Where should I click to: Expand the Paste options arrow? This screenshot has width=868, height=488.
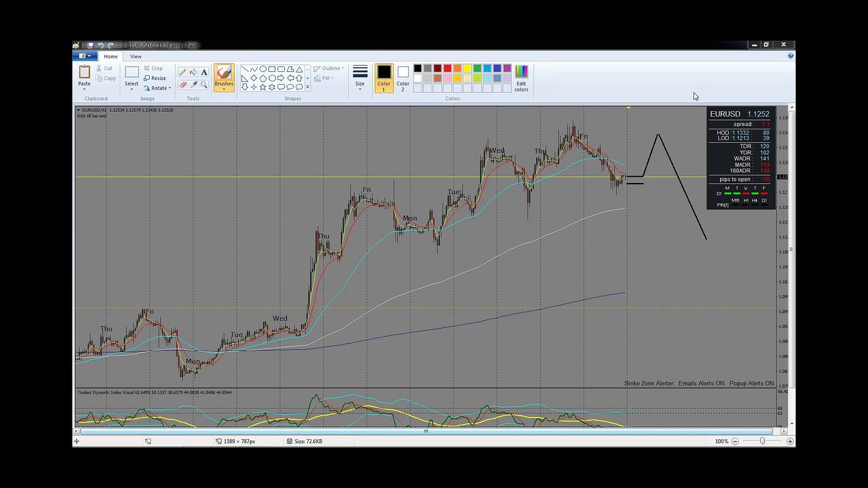[84, 89]
